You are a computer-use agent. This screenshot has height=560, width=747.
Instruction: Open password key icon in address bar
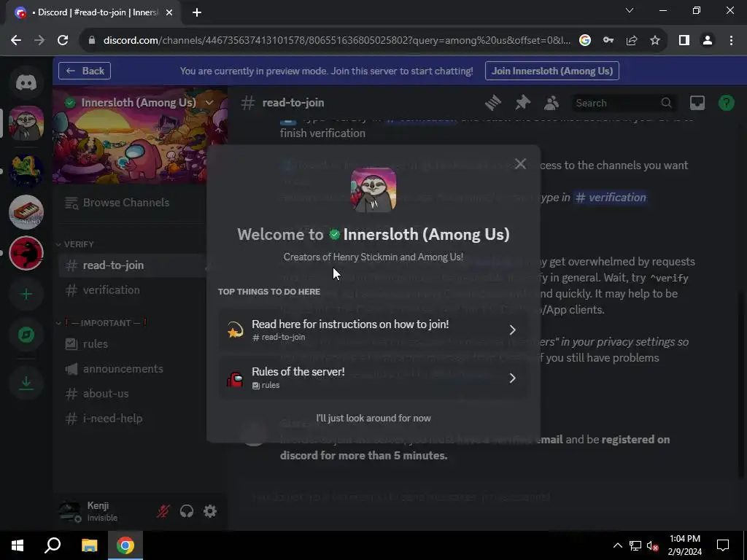(x=608, y=41)
